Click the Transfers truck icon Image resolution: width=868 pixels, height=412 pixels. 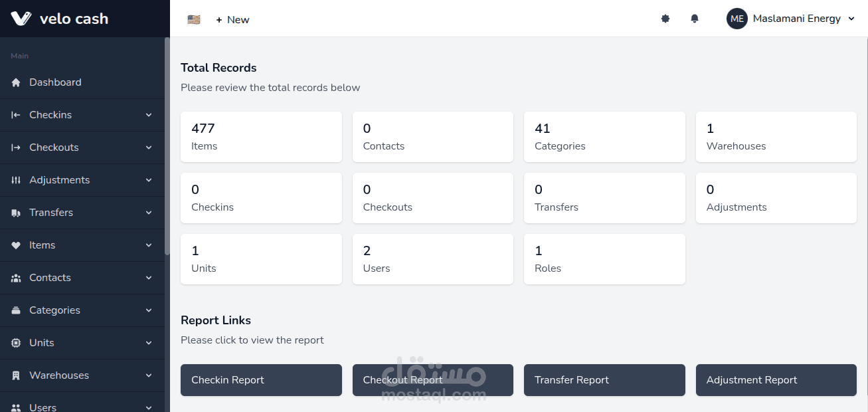tap(16, 213)
